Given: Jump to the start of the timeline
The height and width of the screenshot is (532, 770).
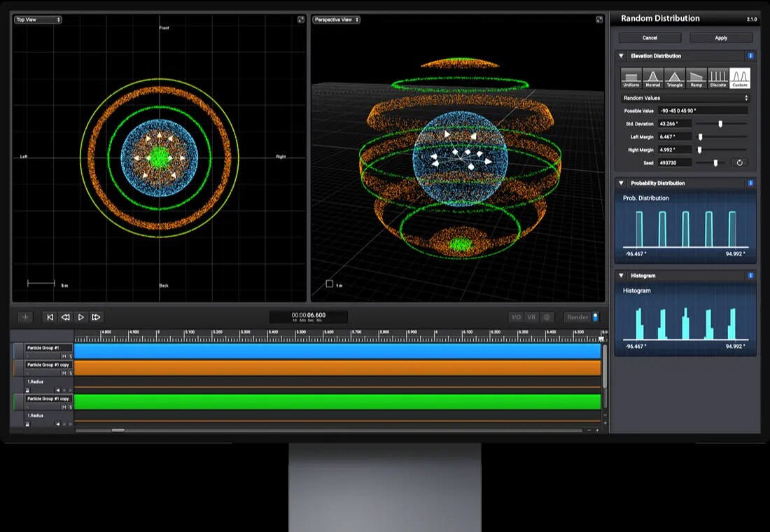Looking at the screenshot, I should [x=50, y=317].
